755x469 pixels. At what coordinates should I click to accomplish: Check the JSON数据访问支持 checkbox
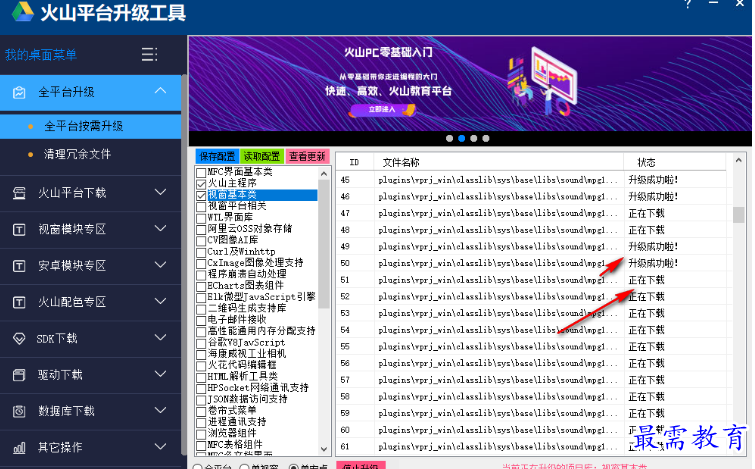(201, 400)
